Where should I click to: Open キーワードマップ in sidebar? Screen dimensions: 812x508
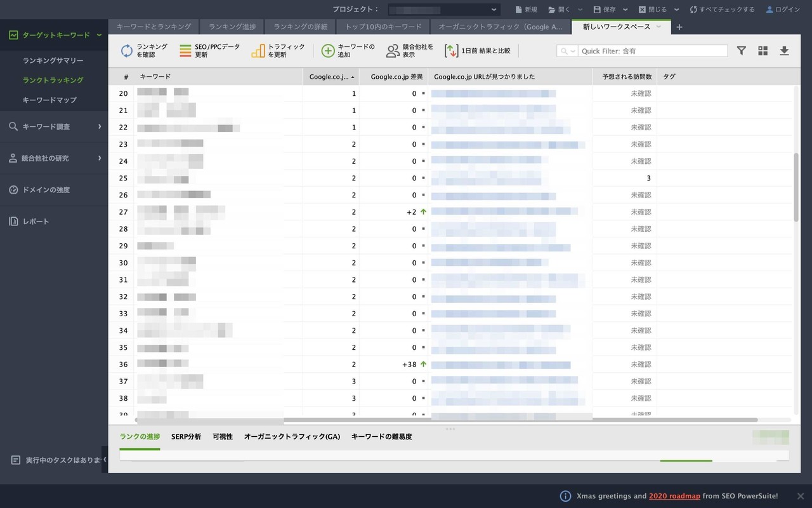pos(49,100)
